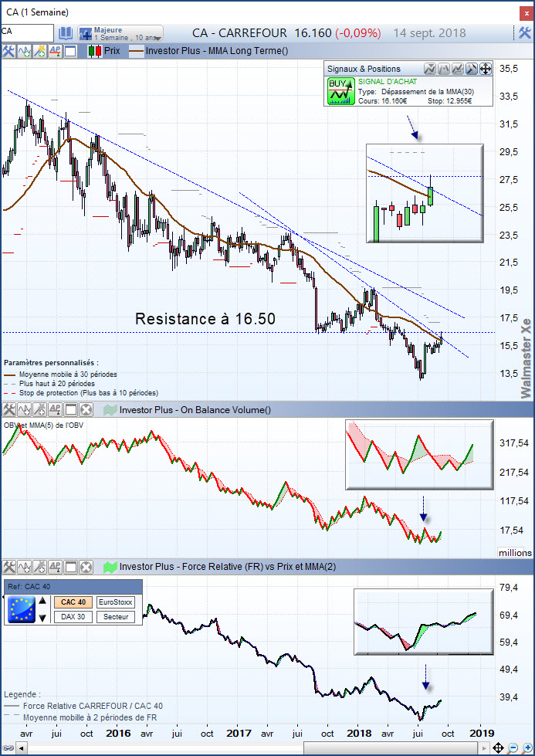This screenshot has width=535, height=756.
Task: Select CAC 40 as reference index
Action: tap(73, 602)
